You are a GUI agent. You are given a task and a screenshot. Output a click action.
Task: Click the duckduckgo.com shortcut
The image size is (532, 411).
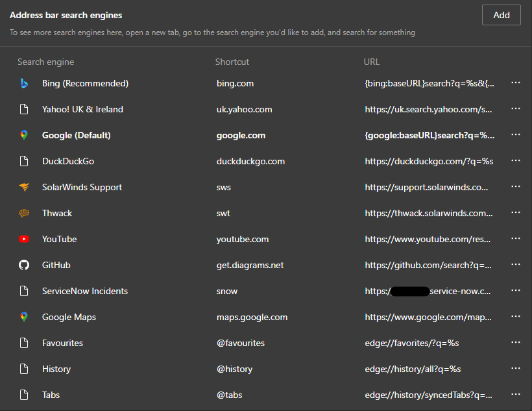click(x=250, y=161)
